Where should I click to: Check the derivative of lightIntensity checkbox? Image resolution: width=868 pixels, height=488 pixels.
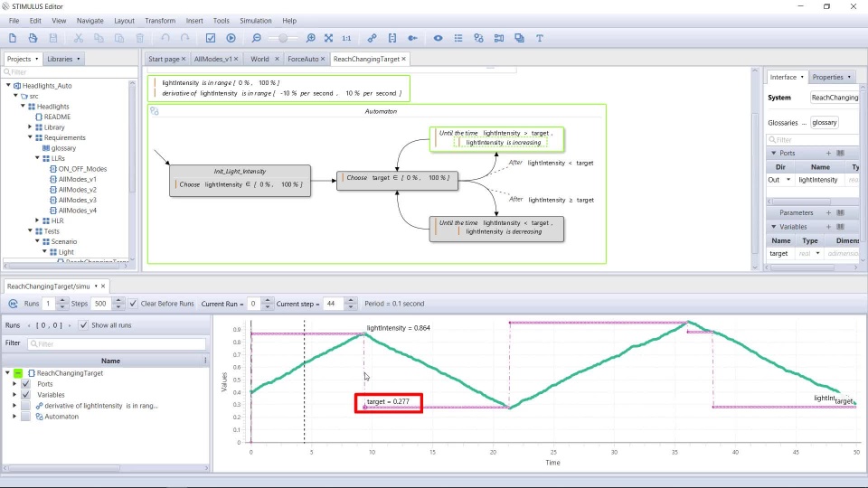25,406
